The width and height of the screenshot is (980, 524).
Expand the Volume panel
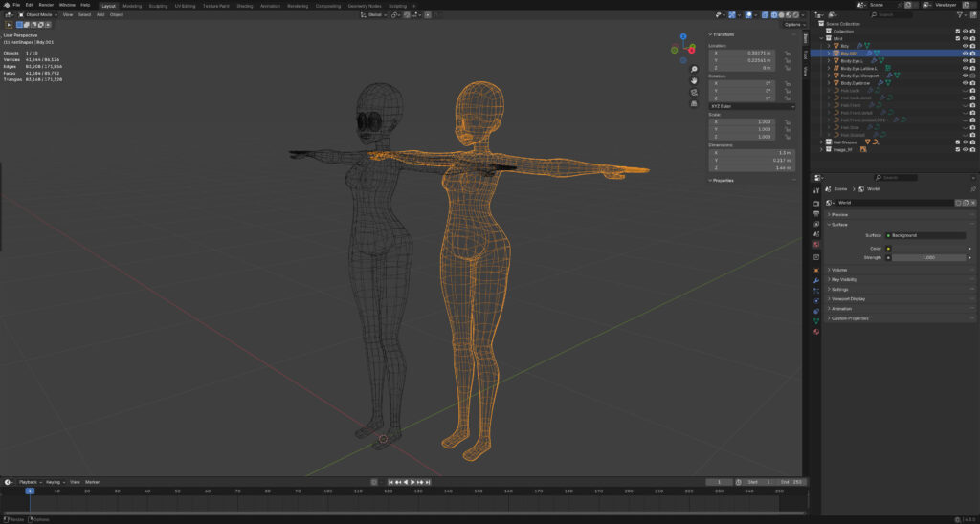(x=839, y=270)
